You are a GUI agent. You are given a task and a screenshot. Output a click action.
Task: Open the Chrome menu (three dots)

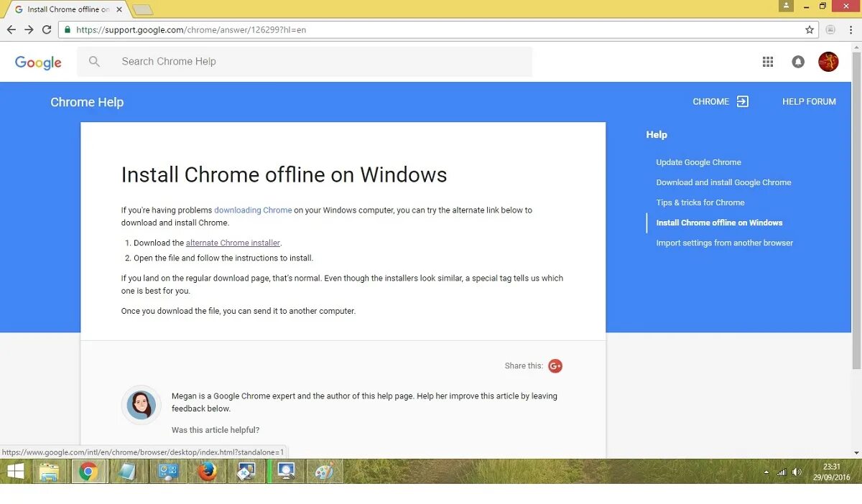[850, 29]
